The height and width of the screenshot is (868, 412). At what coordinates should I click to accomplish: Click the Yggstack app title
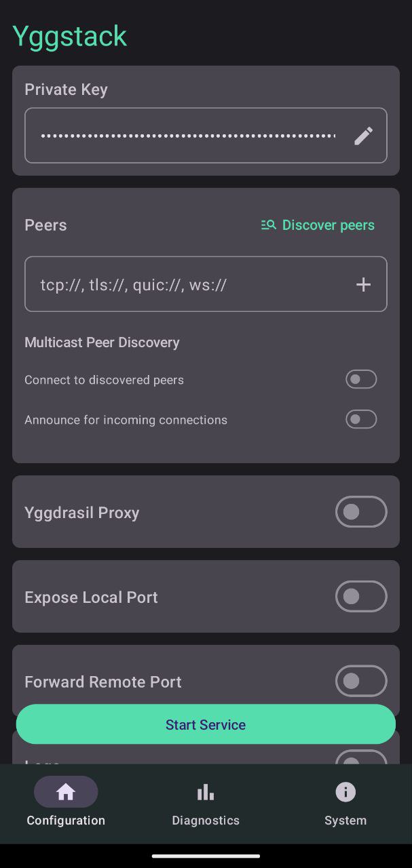pos(70,36)
